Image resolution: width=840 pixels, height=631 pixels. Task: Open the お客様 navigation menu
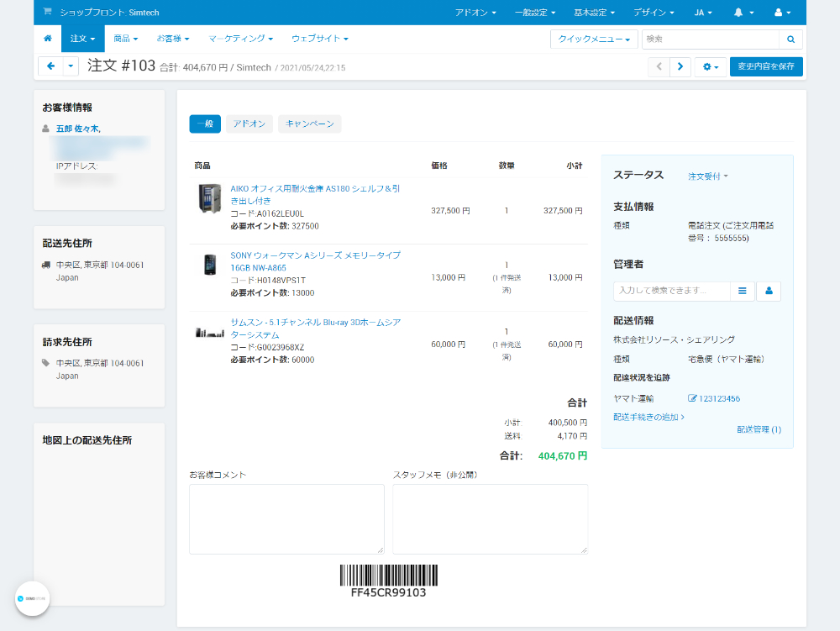coord(172,39)
